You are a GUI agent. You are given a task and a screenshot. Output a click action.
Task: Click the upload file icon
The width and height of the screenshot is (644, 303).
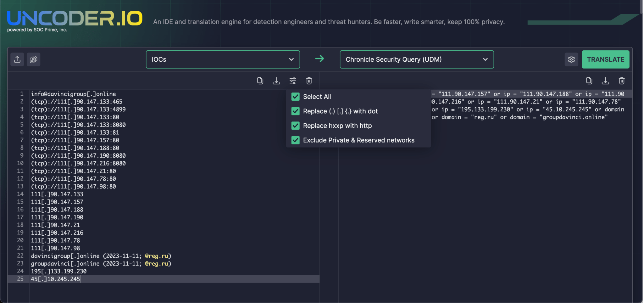point(17,59)
